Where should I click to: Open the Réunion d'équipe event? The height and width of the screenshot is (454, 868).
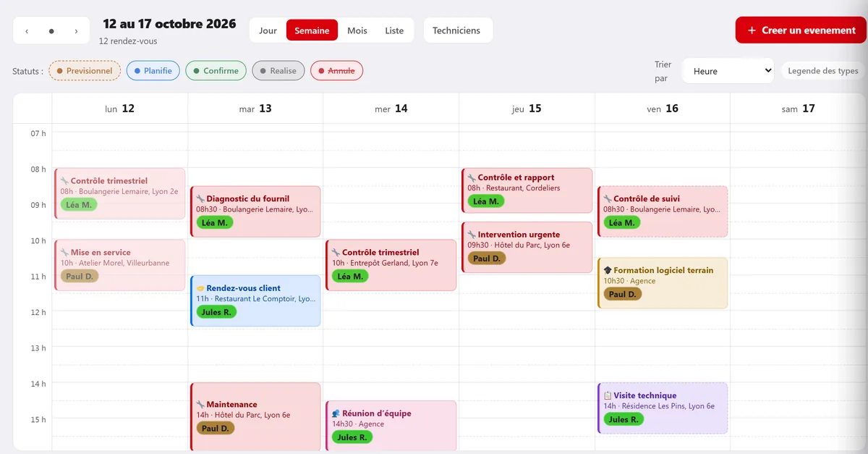(x=391, y=425)
